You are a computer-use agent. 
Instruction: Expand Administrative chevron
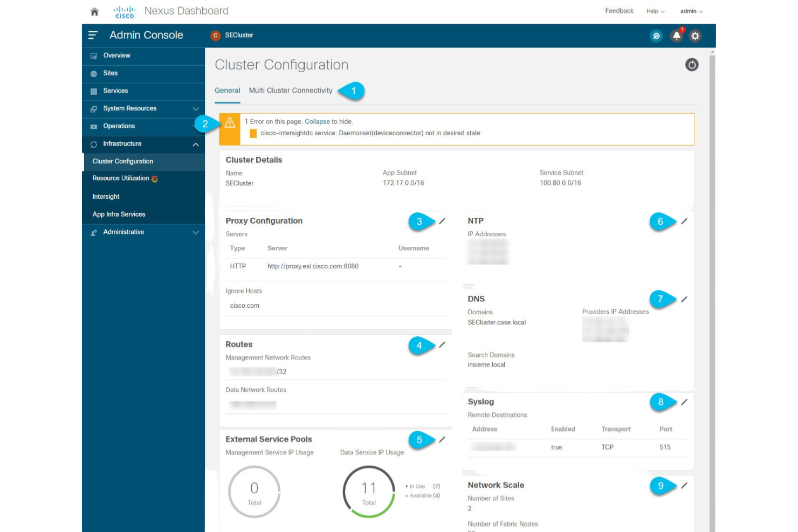[x=196, y=232]
